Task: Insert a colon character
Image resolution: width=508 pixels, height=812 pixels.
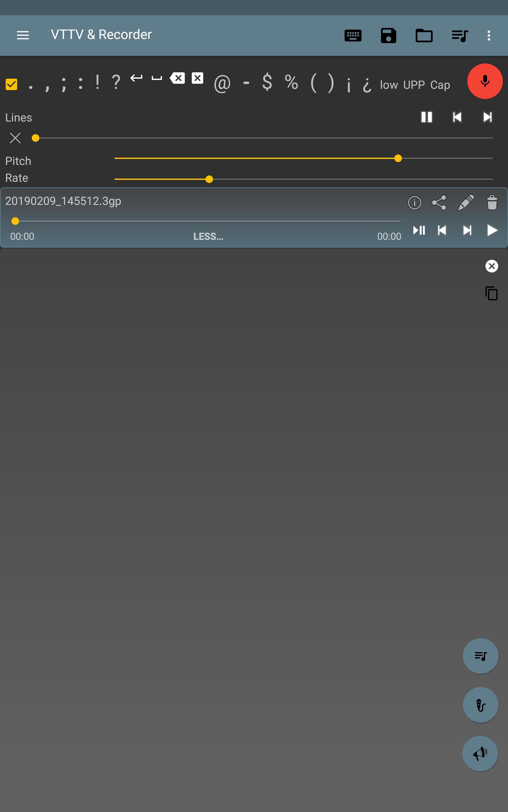Action: click(x=80, y=83)
